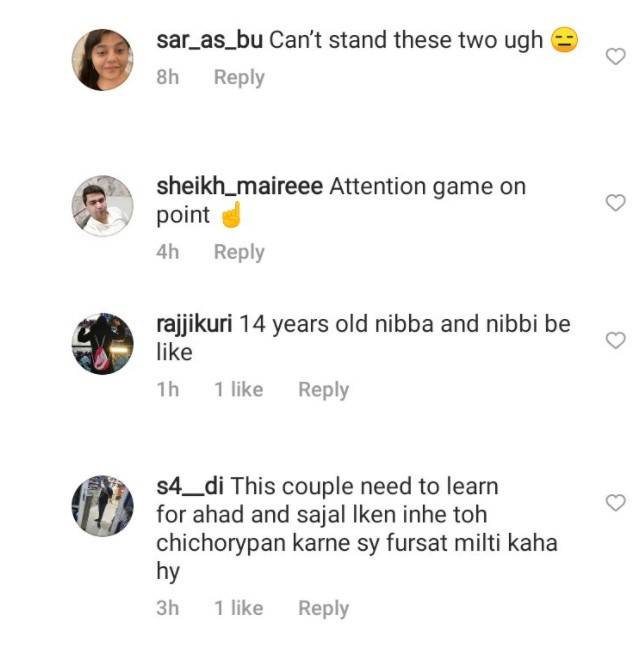Reply to s4__di's comment
Screen dimensions: 640x654
(324, 608)
